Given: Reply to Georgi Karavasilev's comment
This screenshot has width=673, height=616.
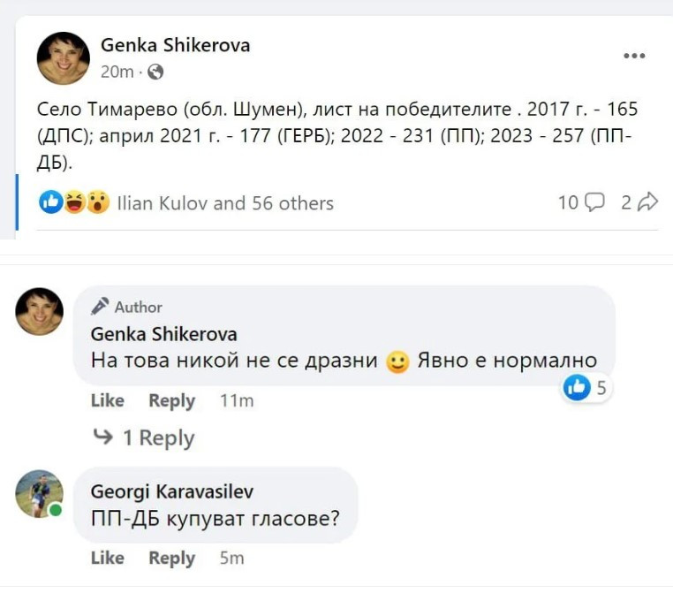Looking at the screenshot, I should pyautogui.click(x=171, y=558).
